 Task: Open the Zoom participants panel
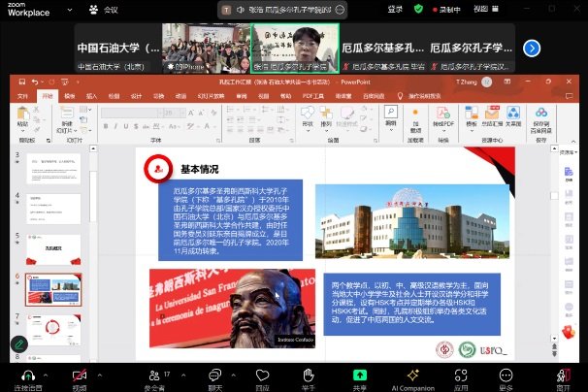[154, 376]
